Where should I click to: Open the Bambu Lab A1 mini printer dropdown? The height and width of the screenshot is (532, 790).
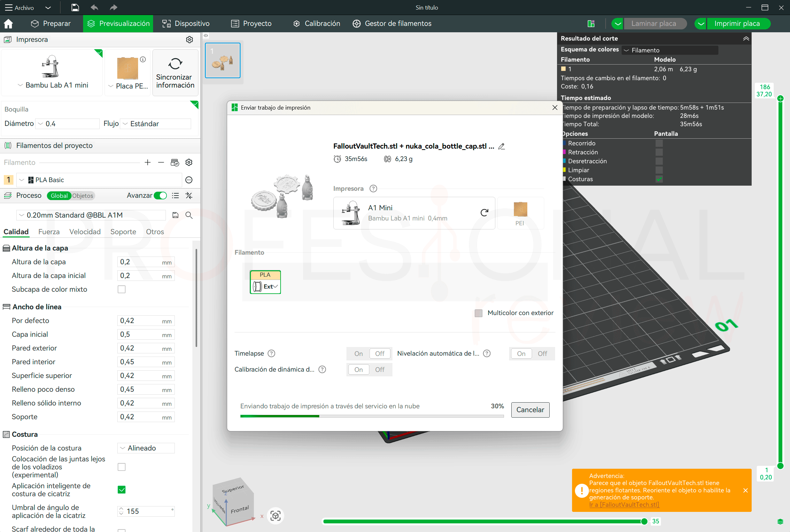[53, 85]
